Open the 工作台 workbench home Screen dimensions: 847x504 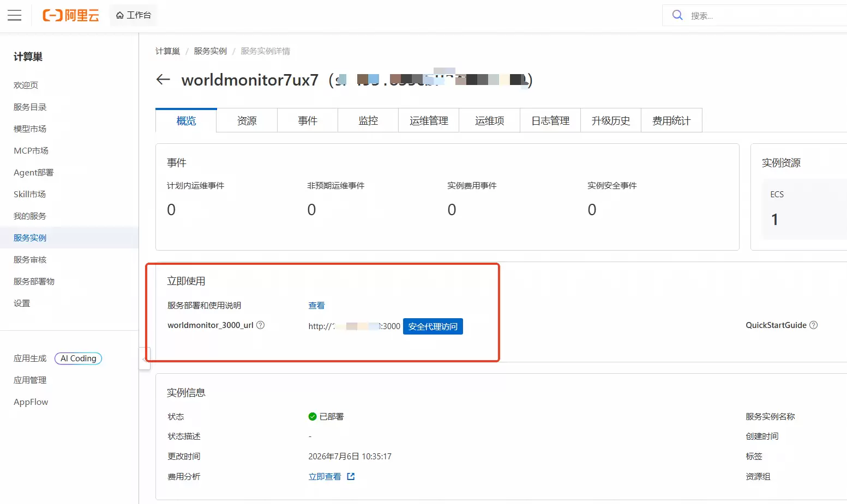134,15
